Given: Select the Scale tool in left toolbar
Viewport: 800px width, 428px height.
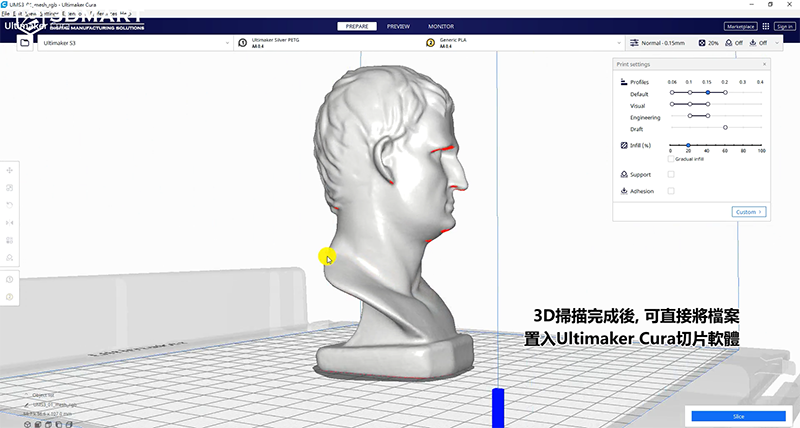Looking at the screenshot, I should tap(10, 187).
